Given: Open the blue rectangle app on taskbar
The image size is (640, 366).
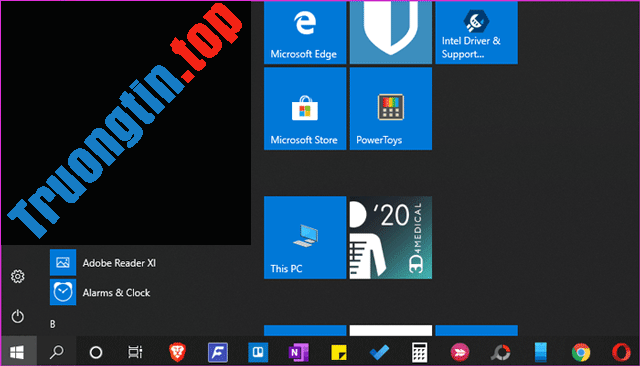Looking at the screenshot, I should (541, 352).
